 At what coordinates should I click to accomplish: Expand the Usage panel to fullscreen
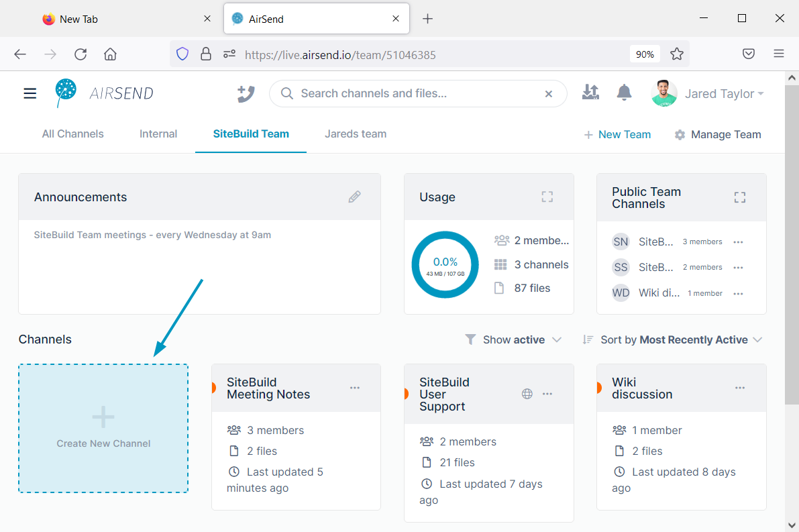coord(547,197)
